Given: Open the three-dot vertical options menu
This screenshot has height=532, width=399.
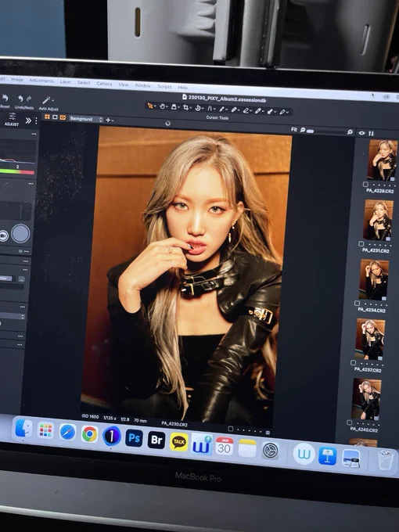Looking at the screenshot, I should point(36,120).
